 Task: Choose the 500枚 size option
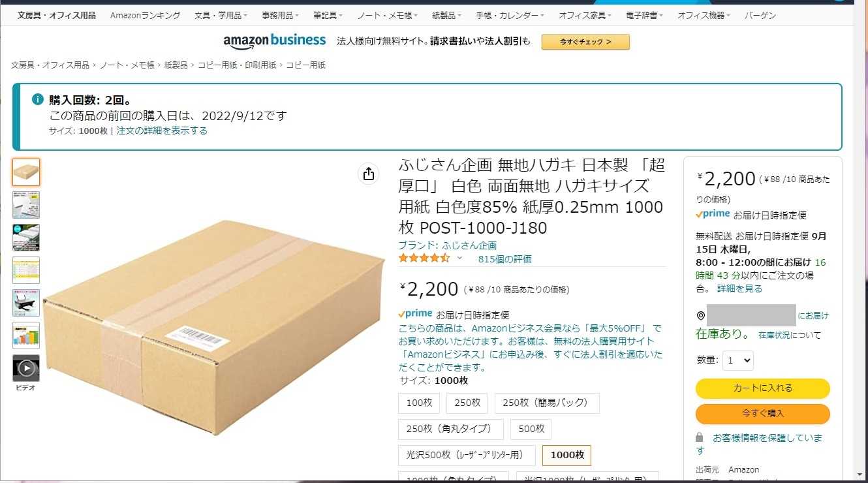(x=532, y=429)
